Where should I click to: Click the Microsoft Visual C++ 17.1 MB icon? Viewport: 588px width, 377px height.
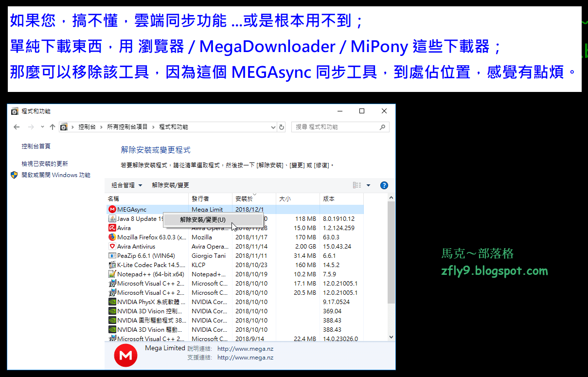click(112, 284)
